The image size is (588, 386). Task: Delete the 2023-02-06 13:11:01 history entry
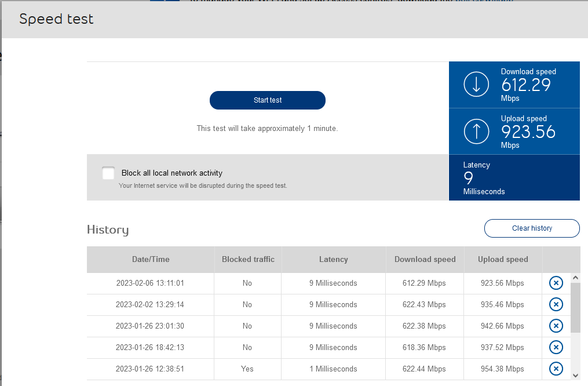556,283
